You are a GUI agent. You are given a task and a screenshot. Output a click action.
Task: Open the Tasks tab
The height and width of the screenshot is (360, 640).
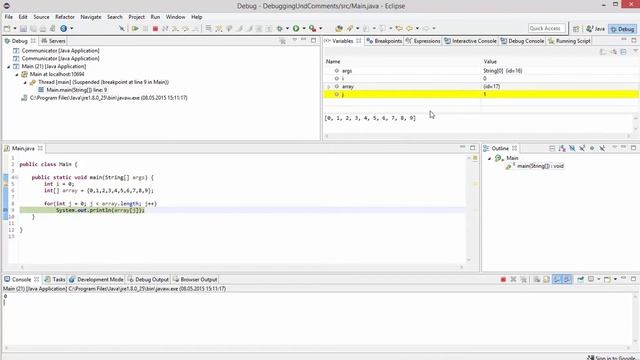55,280
